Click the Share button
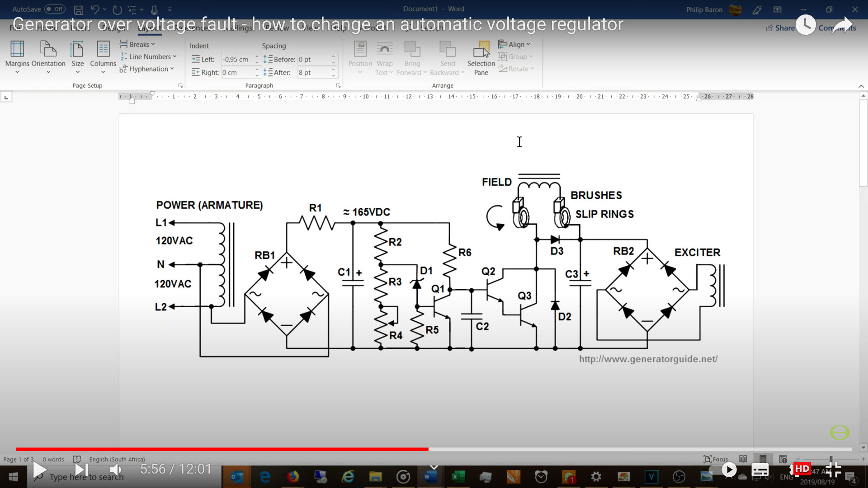The height and width of the screenshot is (488, 868). pos(780,28)
